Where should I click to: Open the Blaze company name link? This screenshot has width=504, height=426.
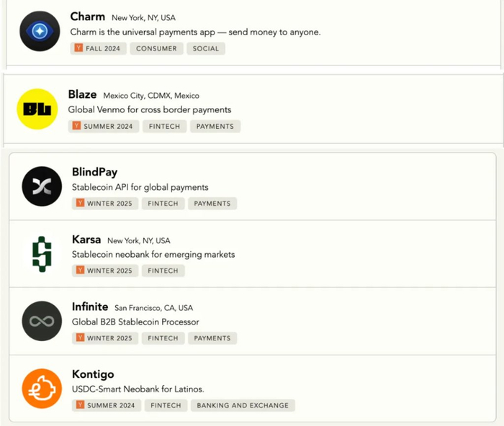point(82,94)
